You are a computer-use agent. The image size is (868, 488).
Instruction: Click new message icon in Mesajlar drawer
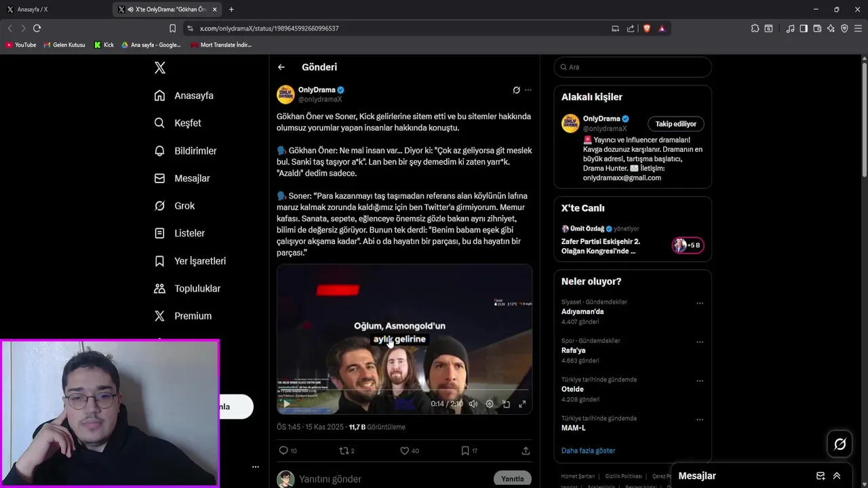point(821,476)
